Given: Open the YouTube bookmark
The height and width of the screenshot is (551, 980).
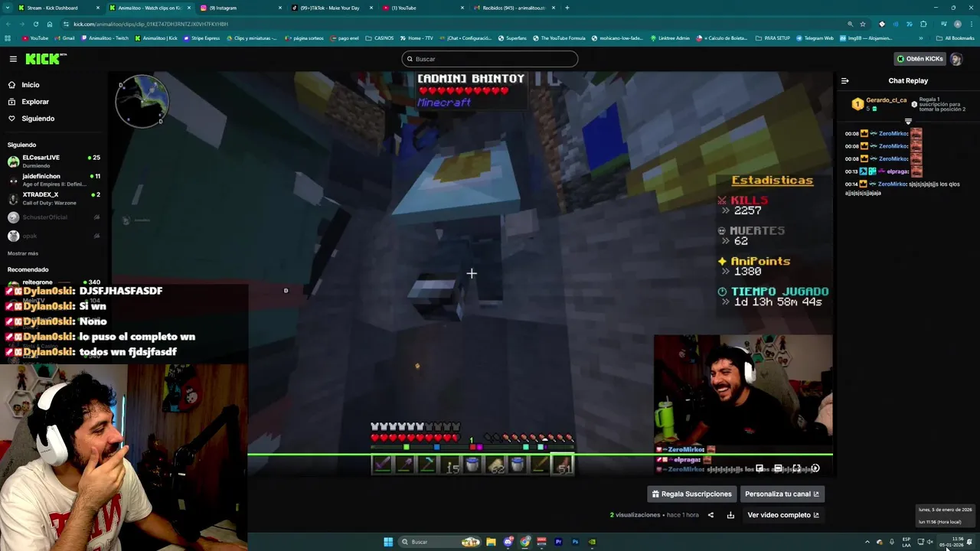Looking at the screenshot, I should pyautogui.click(x=35, y=37).
